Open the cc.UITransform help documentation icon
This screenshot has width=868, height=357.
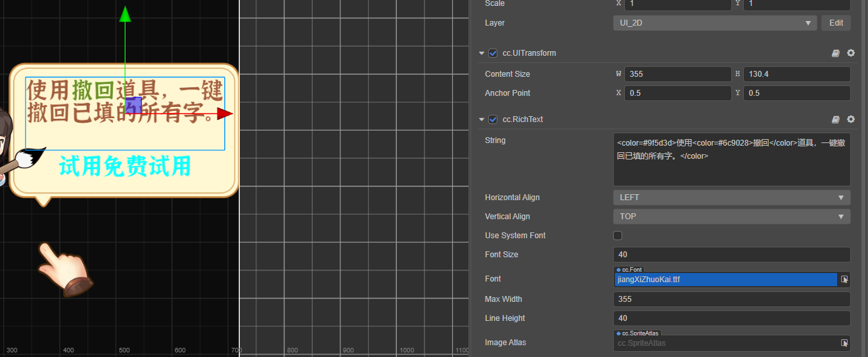click(x=836, y=53)
